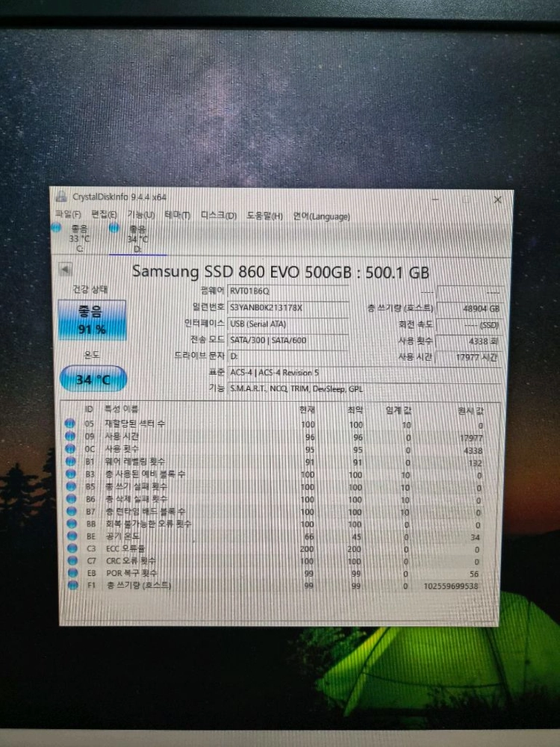
Task: Select the 총 삭제 실패 횟수 row
Action: point(276,499)
